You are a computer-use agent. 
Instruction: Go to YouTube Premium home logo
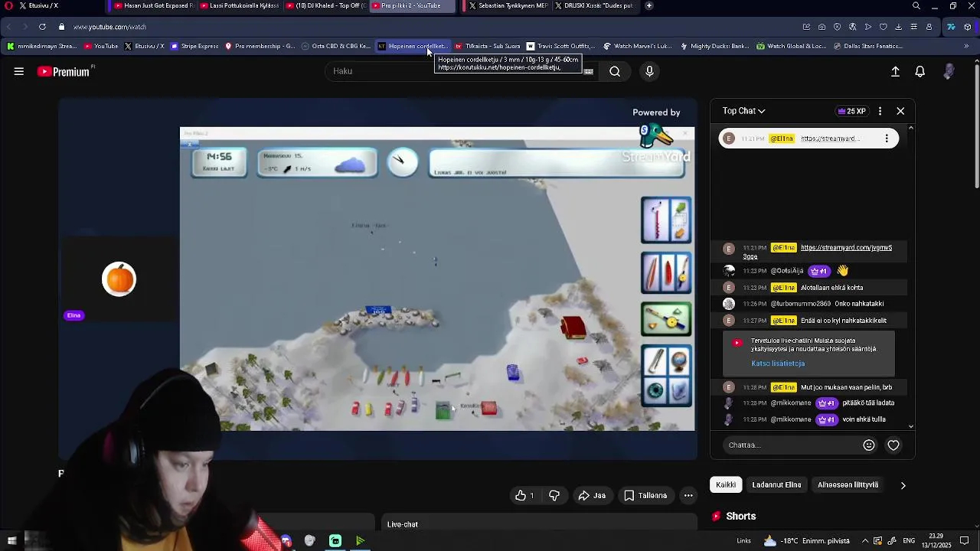pyautogui.click(x=64, y=71)
